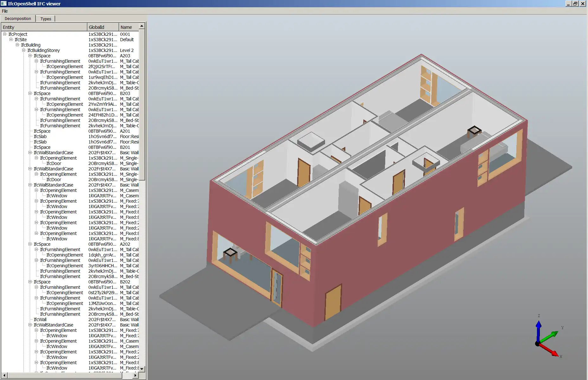
Task: Click the scroll up arrow of tree
Action: point(142,26)
